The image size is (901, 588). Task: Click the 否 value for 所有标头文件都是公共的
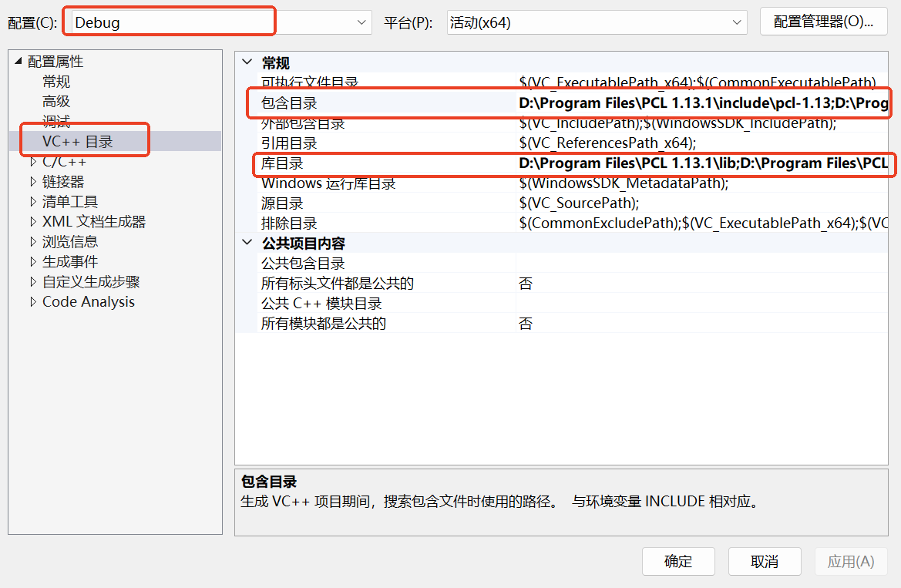[x=526, y=284]
